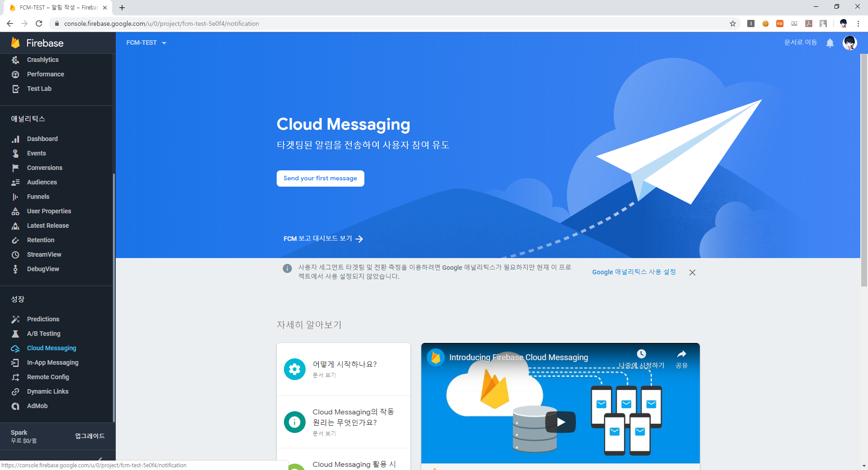Click the page vertical scrollbar
This screenshot has height=470, width=868.
864,170
